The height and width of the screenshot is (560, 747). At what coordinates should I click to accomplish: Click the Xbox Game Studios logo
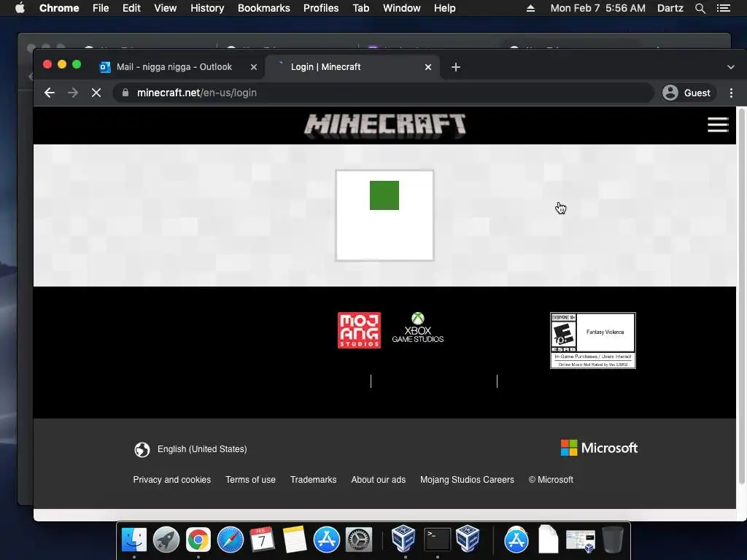coord(418,327)
